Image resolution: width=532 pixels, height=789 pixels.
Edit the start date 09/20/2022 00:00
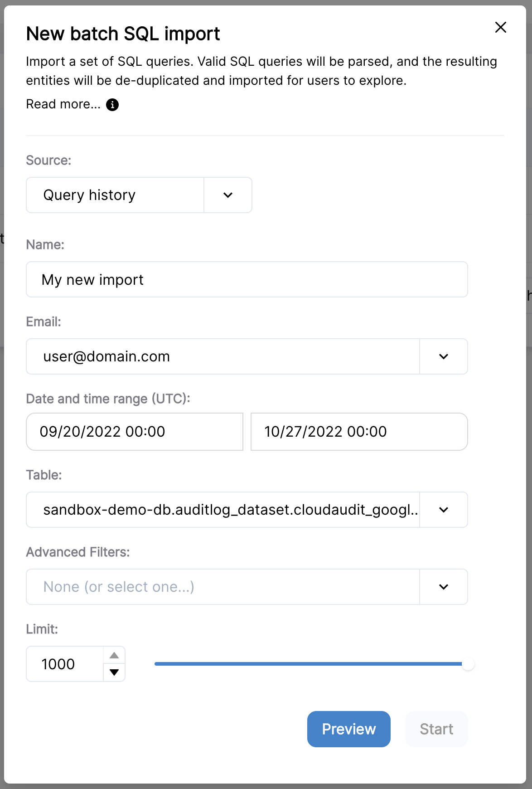click(135, 432)
